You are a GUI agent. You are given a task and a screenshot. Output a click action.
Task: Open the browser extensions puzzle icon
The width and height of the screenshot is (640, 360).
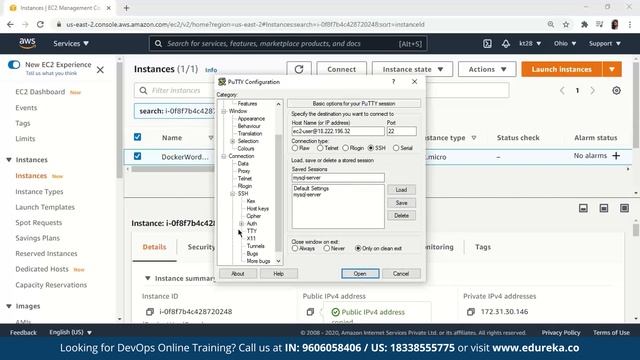point(584,24)
